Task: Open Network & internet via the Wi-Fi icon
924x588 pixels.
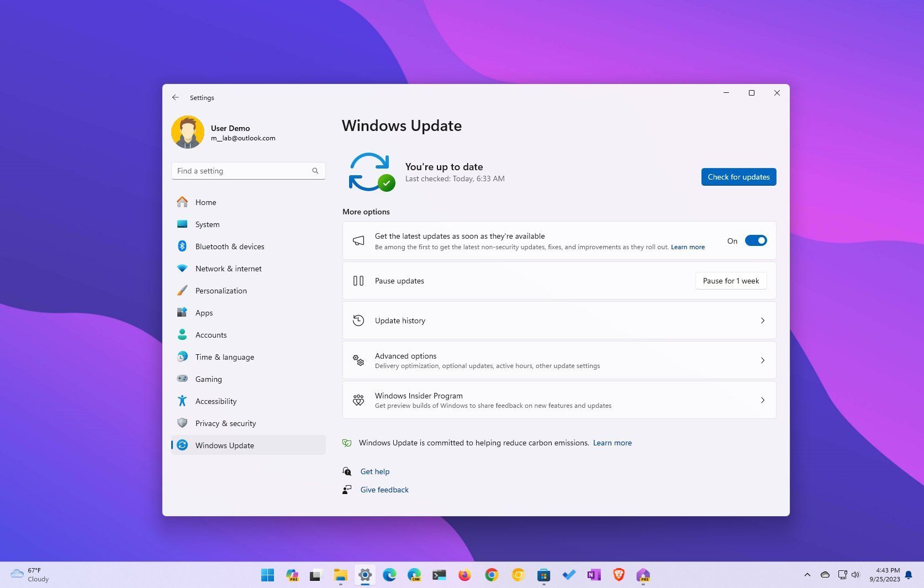Action: tap(182, 269)
